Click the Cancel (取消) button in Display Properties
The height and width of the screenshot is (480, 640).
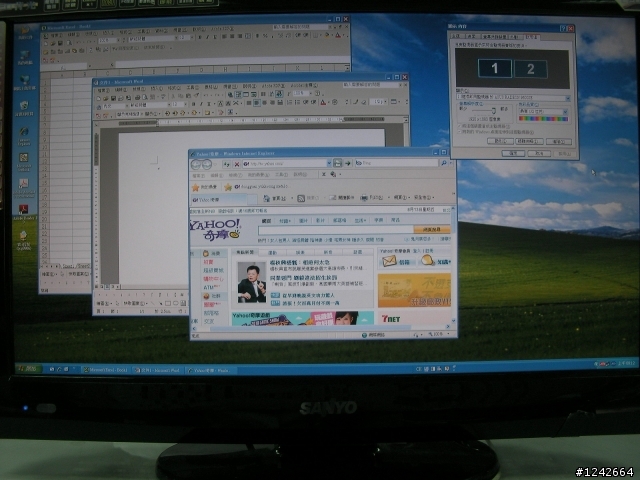pyautogui.click(x=539, y=153)
